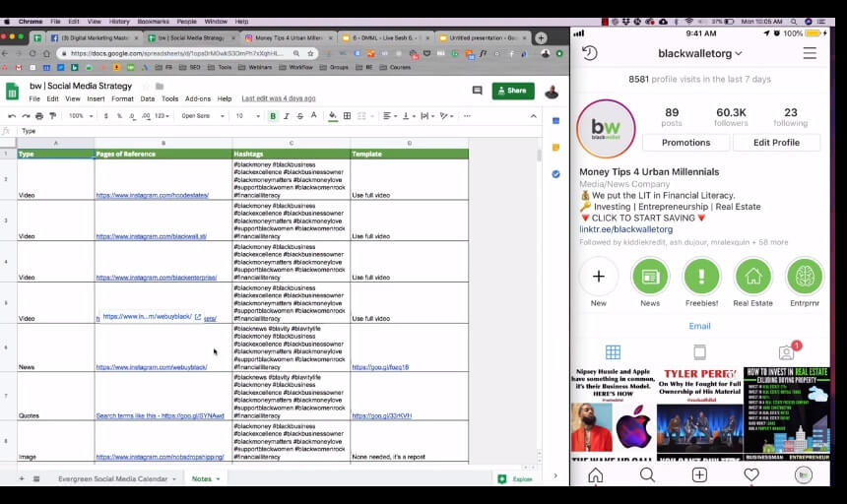Open the Data menu in Sheets
847x504 pixels.
148,98
